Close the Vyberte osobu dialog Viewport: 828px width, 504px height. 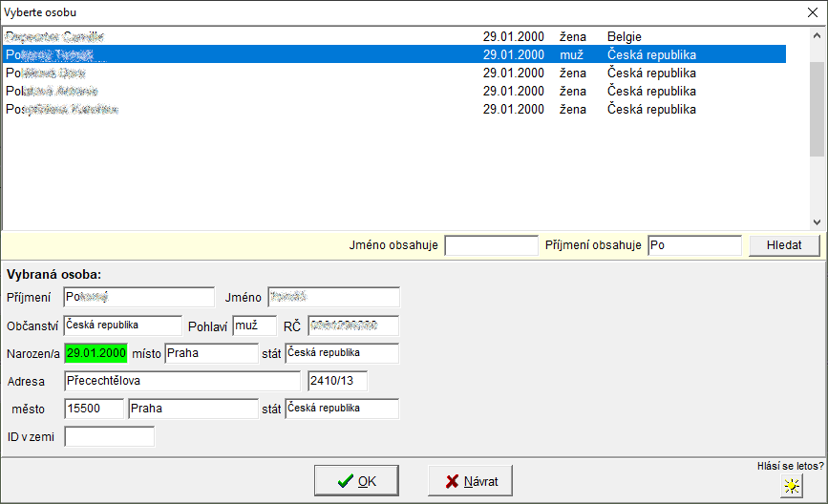point(812,12)
